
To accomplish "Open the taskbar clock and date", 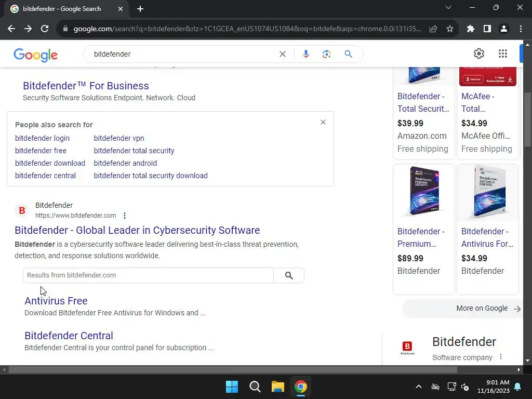I will click(494, 387).
